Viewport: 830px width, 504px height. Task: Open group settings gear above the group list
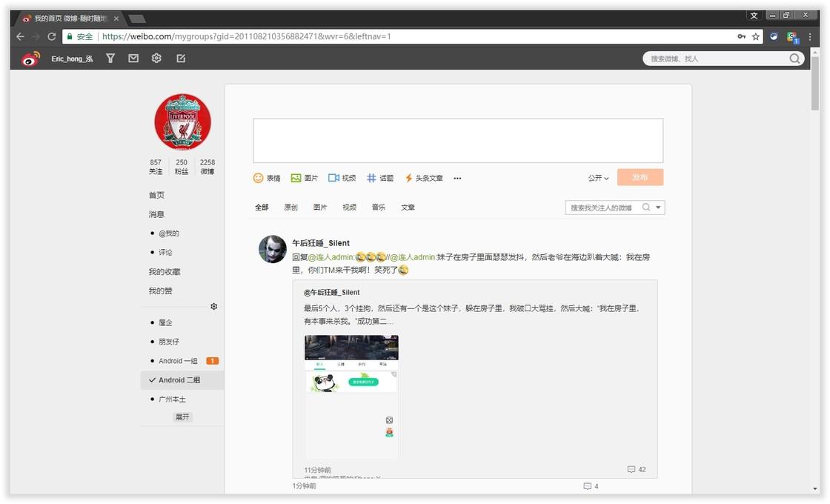tap(213, 306)
